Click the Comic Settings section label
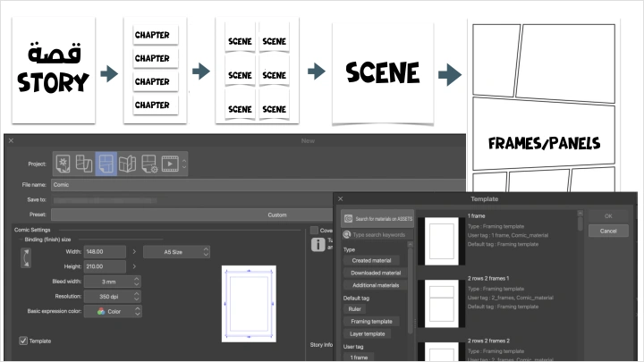Screen dimensions: 644x362 click(x=32, y=230)
